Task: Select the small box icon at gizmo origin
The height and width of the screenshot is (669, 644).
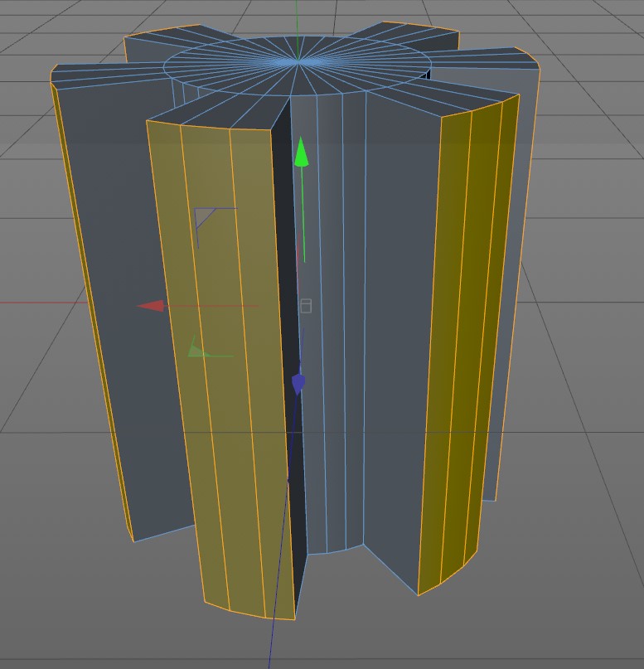Action: click(x=306, y=306)
